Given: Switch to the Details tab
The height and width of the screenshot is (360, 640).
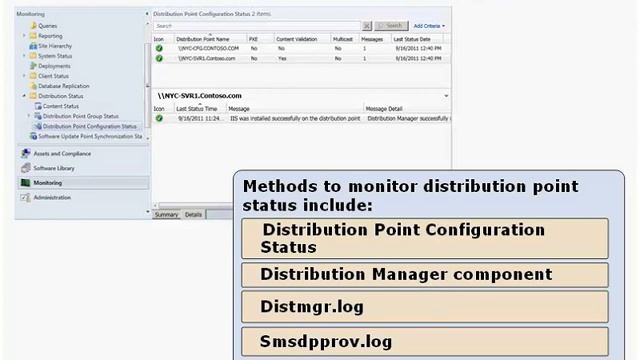Looking at the screenshot, I should tap(193, 215).
